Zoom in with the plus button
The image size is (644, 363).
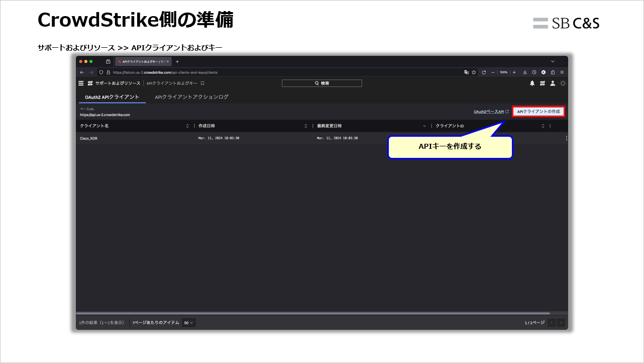tap(514, 72)
